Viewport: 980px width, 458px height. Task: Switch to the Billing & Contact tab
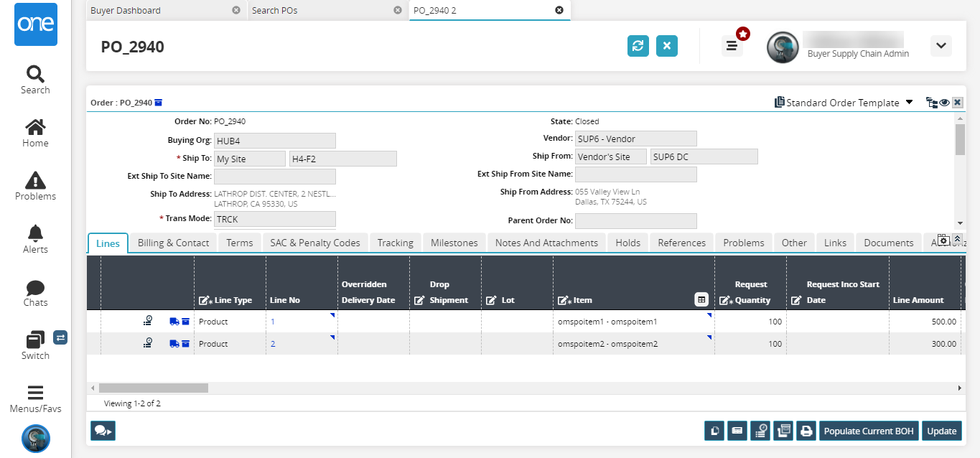(x=173, y=243)
